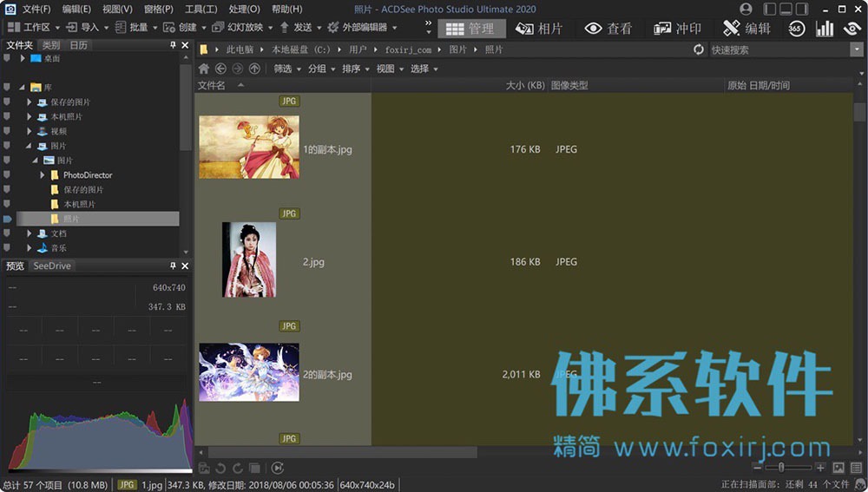
Task: Toggle Easy-Select marker beside 照片 folder
Action: (7, 219)
